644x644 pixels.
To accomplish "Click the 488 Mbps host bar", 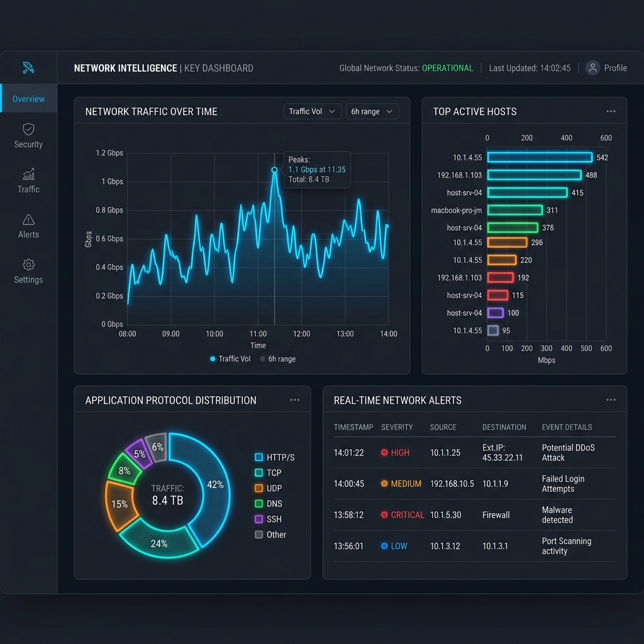I will (x=535, y=175).
